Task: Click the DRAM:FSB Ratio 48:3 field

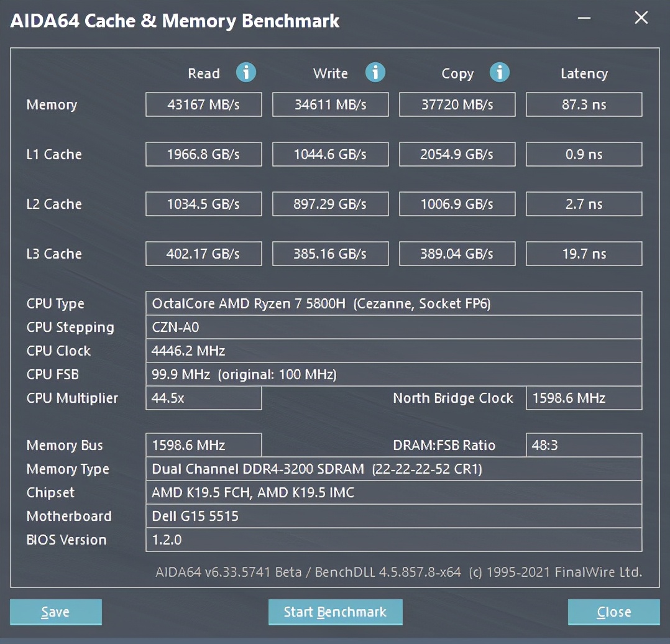Action: 584,445
